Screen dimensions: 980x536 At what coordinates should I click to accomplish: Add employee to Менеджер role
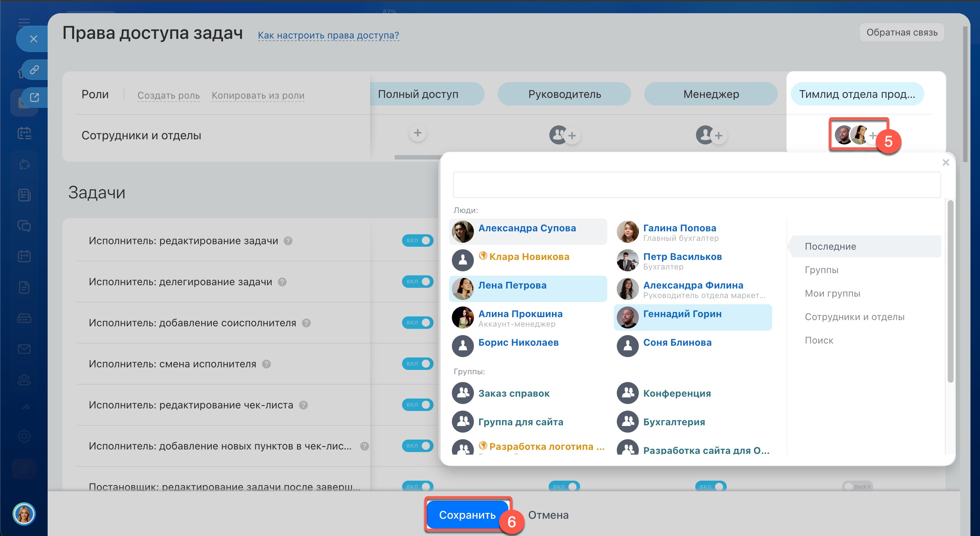point(718,136)
